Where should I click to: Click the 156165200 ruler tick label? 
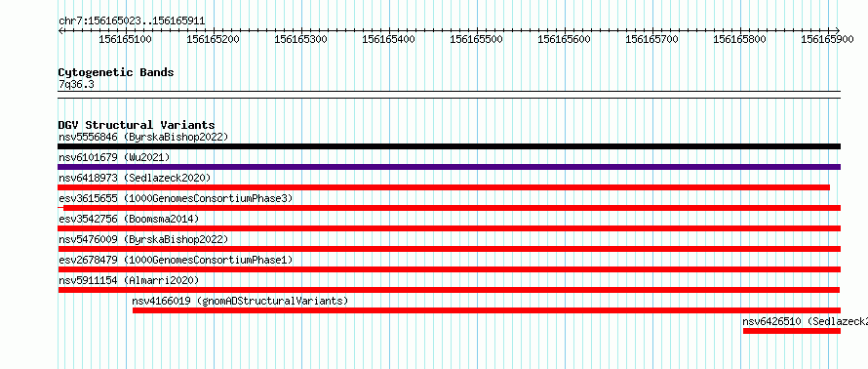(214, 39)
